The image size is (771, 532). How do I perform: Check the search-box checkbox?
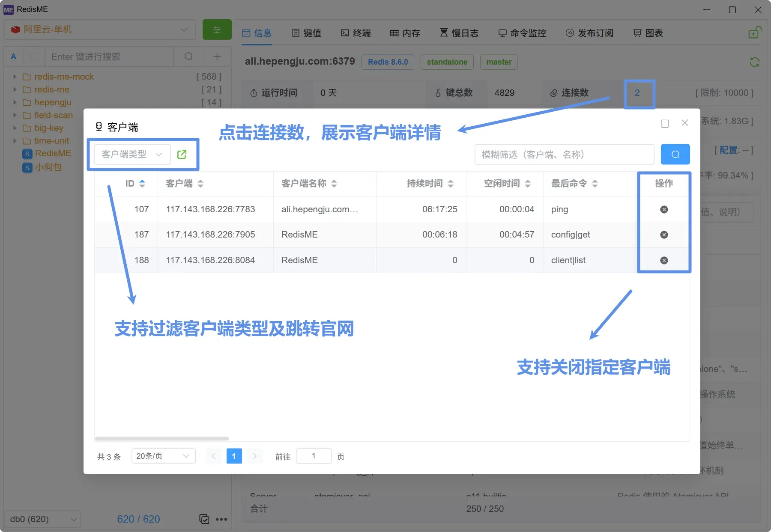(x=34, y=56)
